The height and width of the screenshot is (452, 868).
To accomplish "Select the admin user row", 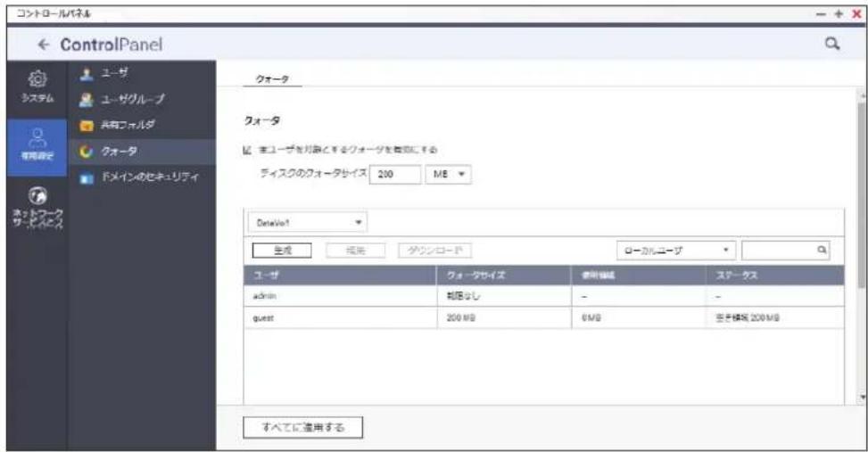I will (543, 296).
